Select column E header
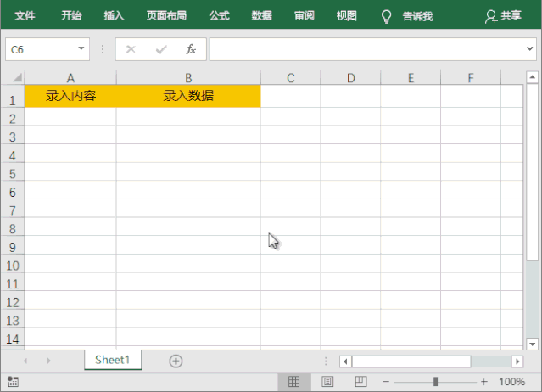 411,78
